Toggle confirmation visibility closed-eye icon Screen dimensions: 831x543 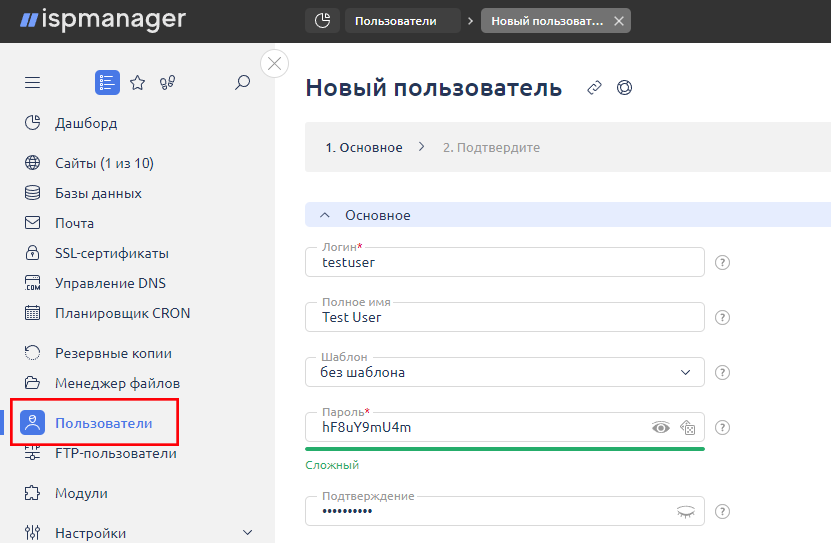(x=686, y=512)
